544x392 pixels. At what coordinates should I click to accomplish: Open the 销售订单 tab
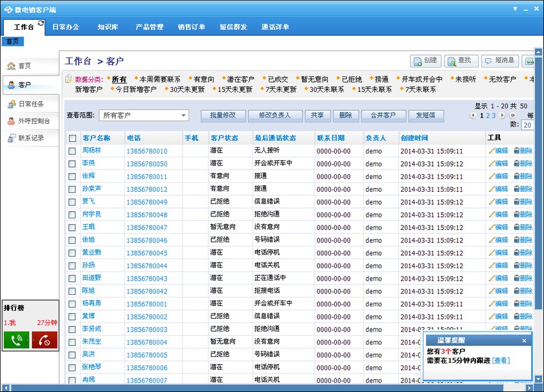191,27
